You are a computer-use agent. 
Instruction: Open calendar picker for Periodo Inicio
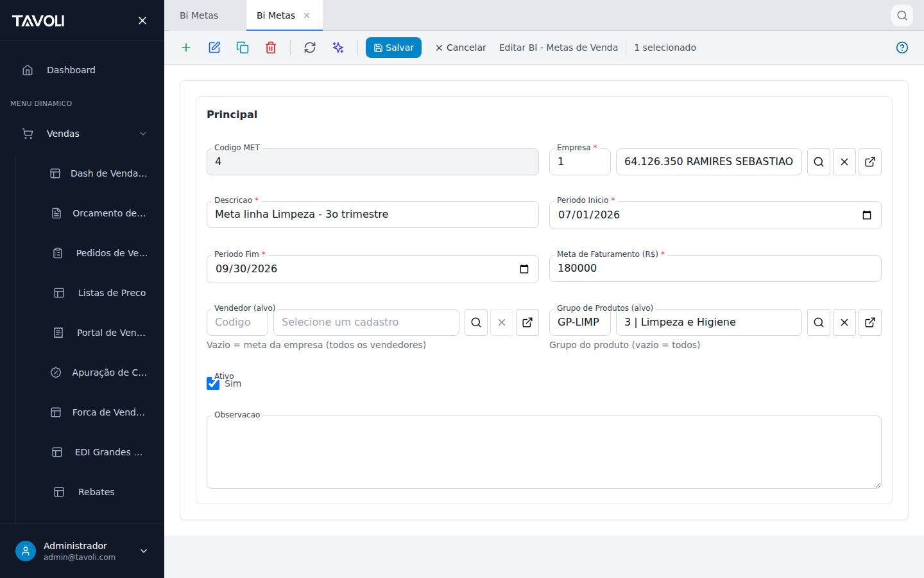[x=867, y=215]
